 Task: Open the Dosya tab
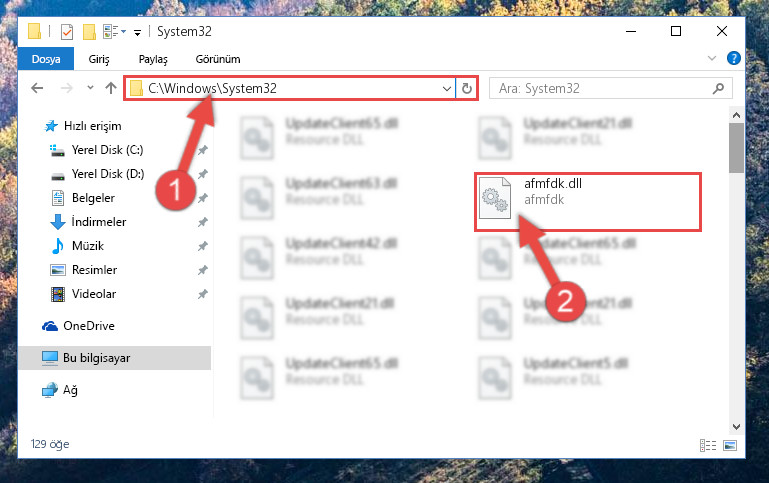point(46,59)
